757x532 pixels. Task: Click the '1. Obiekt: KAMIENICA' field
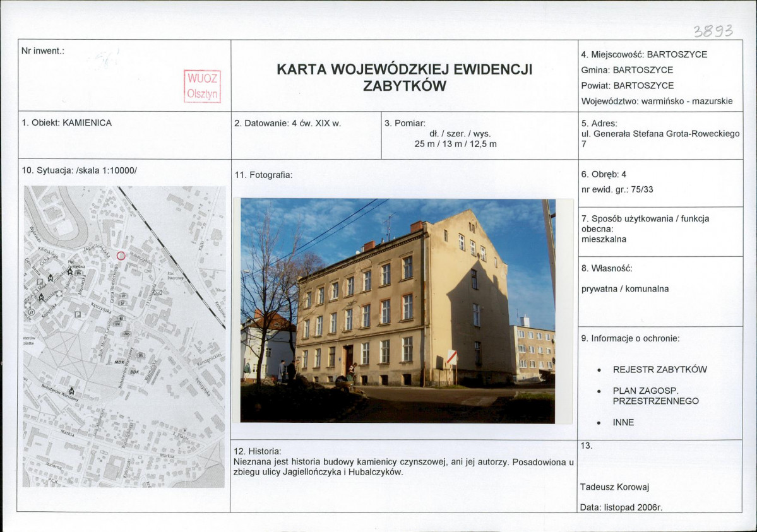pos(67,122)
